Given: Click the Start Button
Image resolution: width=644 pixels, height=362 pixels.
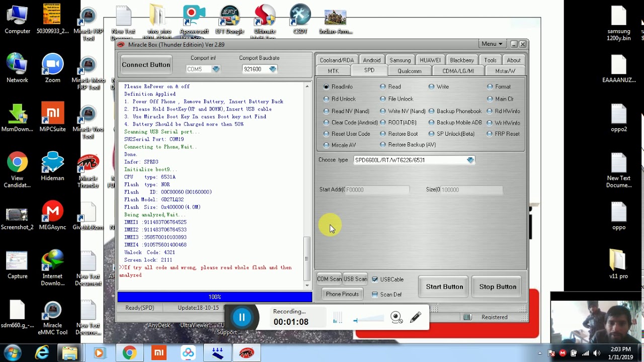Looking at the screenshot, I should pyautogui.click(x=444, y=287).
